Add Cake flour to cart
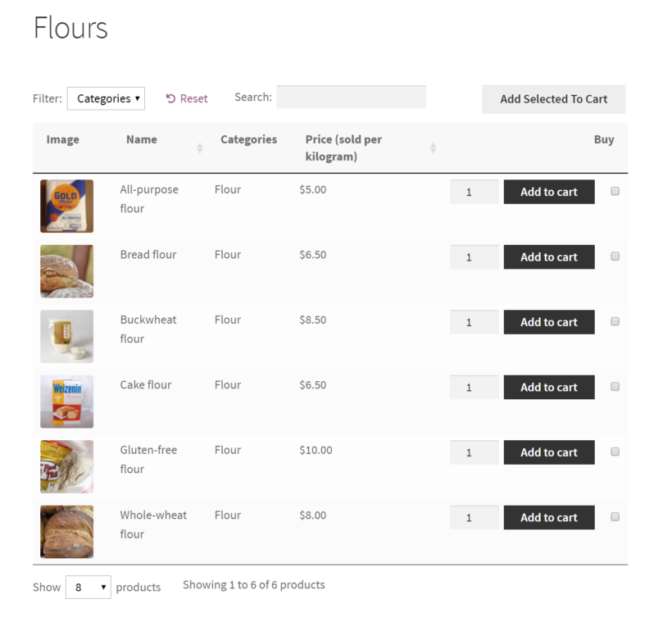The width and height of the screenshot is (672, 622). tap(548, 387)
